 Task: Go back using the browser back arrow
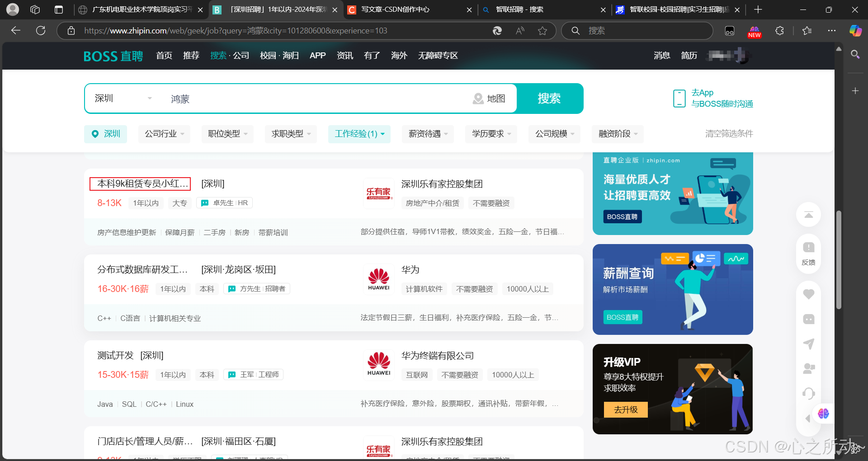16,31
